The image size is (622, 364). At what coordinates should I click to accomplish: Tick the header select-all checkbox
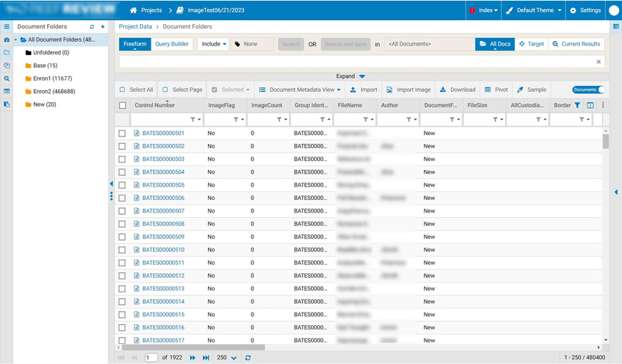pos(123,105)
